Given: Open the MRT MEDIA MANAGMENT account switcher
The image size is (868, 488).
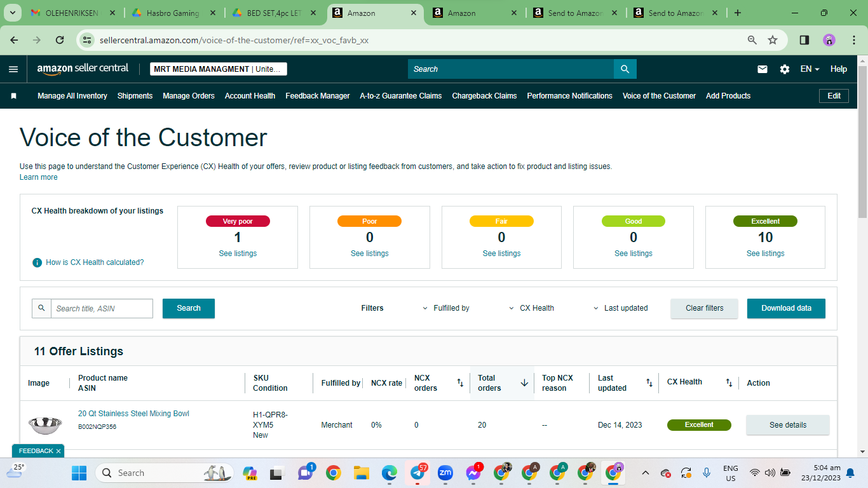Looking at the screenshot, I should (x=219, y=69).
